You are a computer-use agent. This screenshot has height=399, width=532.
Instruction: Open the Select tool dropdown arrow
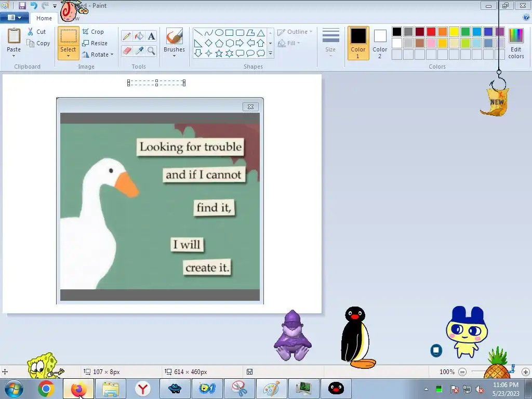(68, 56)
